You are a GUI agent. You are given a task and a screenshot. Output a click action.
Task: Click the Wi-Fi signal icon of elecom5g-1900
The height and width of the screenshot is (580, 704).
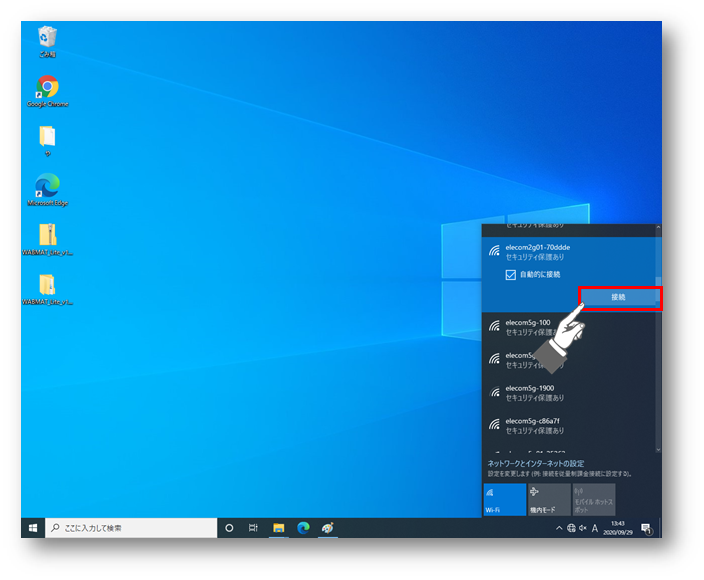coord(494,391)
